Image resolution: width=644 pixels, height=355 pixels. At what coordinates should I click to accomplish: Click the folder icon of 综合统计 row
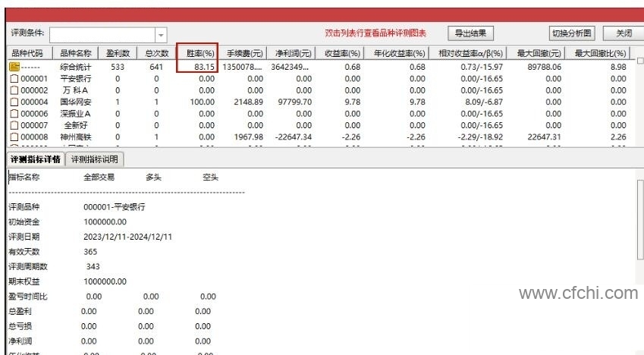click(14, 67)
